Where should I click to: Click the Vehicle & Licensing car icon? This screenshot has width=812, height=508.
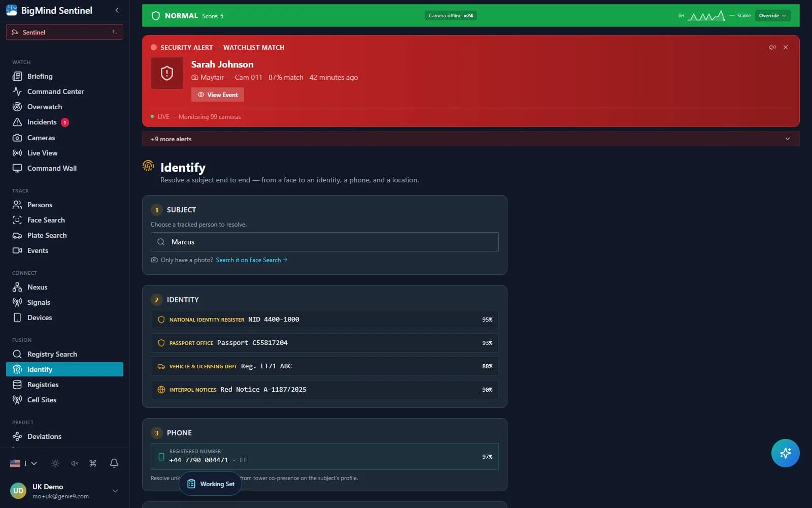(x=161, y=366)
